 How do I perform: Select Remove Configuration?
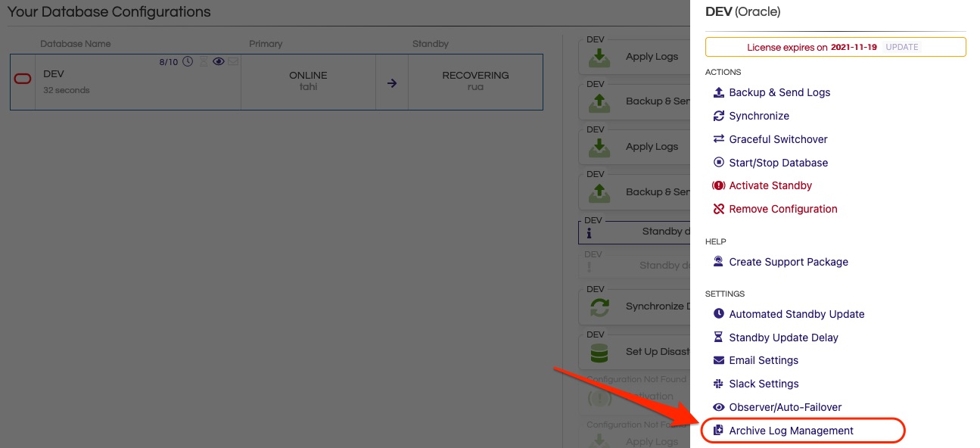click(x=782, y=209)
